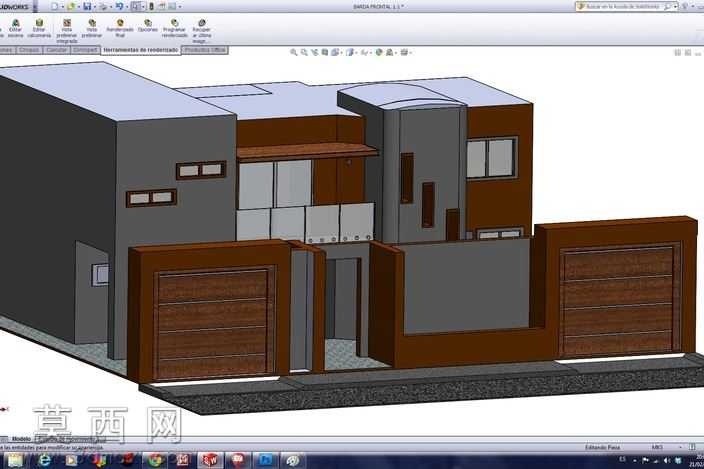Switch to Productos Office tab
Screen dimensions: 704x469
205,50
